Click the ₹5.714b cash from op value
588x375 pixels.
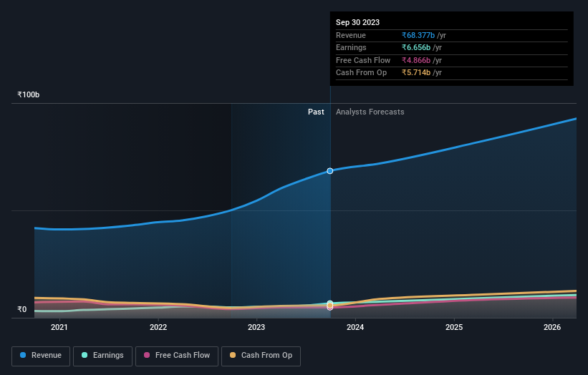[416, 73]
